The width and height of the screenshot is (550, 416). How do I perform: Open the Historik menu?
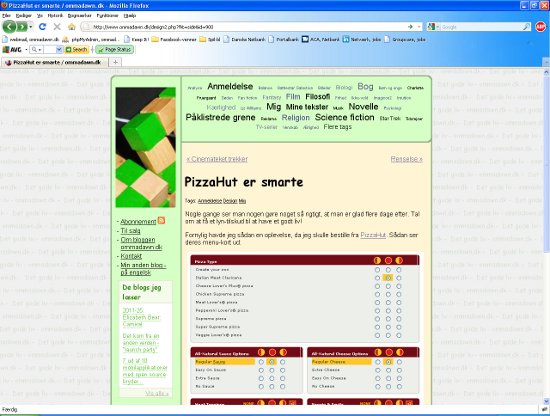pyautogui.click(x=55, y=15)
